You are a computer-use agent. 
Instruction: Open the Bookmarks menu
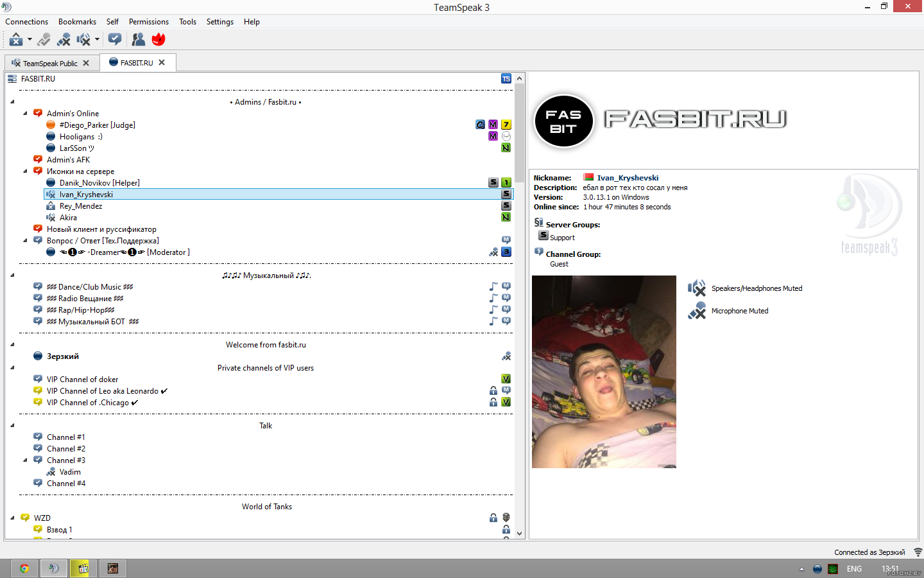(77, 22)
